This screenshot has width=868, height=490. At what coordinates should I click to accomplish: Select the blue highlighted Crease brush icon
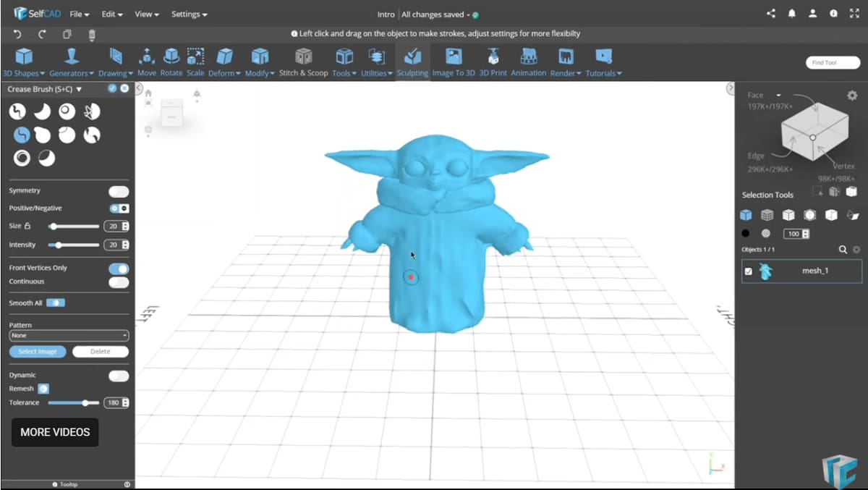(x=21, y=135)
